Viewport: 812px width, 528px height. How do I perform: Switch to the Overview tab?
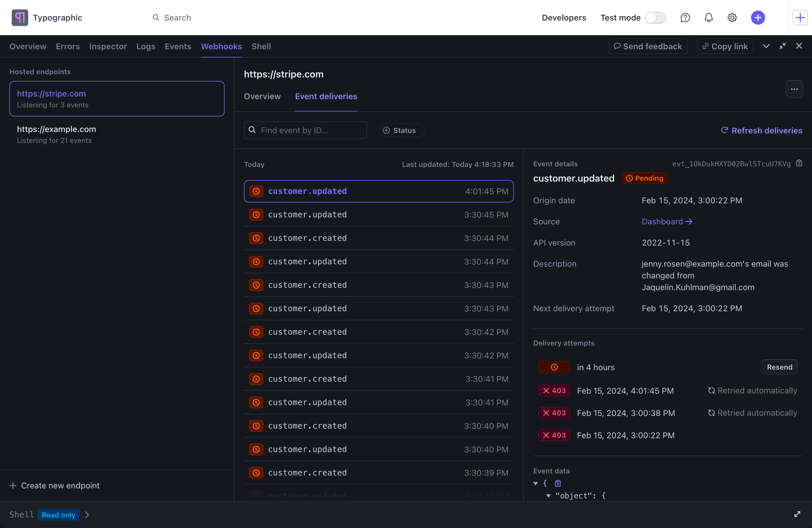click(262, 96)
